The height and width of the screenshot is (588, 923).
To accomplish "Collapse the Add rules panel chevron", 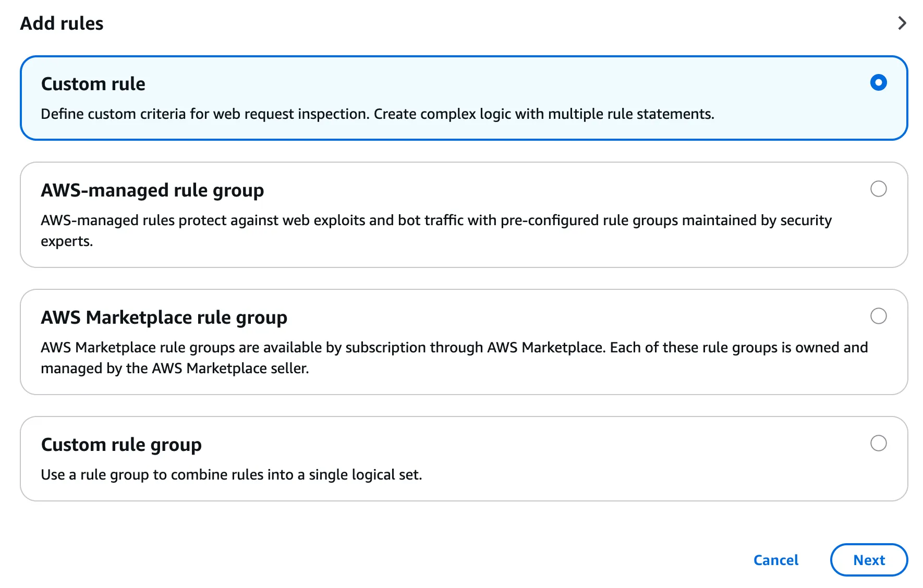I will (x=902, y=23).
